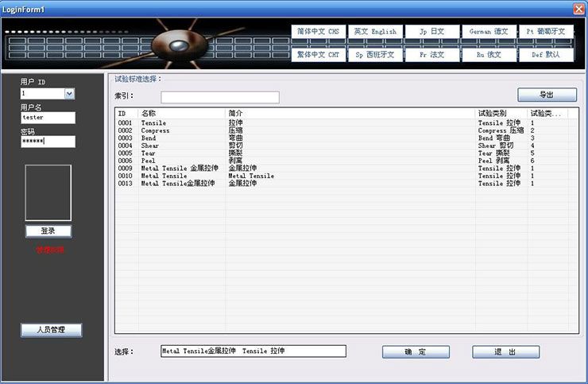Switch language to 简体中文 CHS
Image resolution: width=588 pixels, height=384 pixels.
[317, 32]
